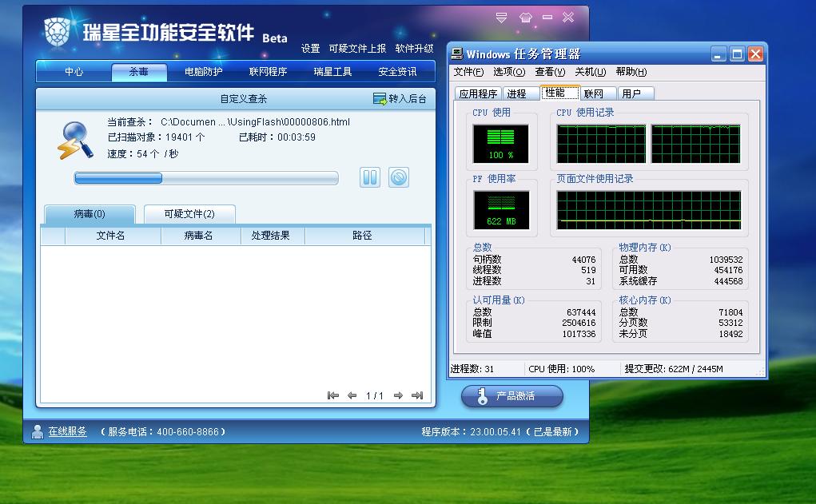
Task: Open the 瑞星工具 tab
Action: (x=332, y=72)
